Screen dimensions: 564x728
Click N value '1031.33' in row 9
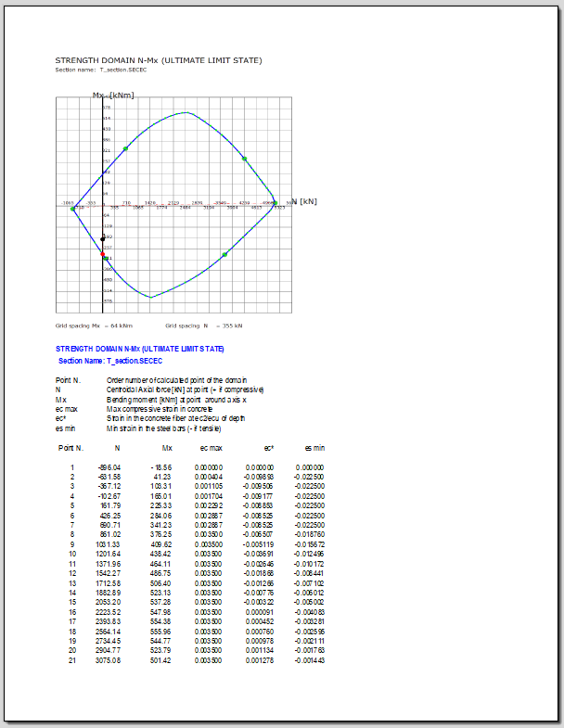[x=109, y=544]
